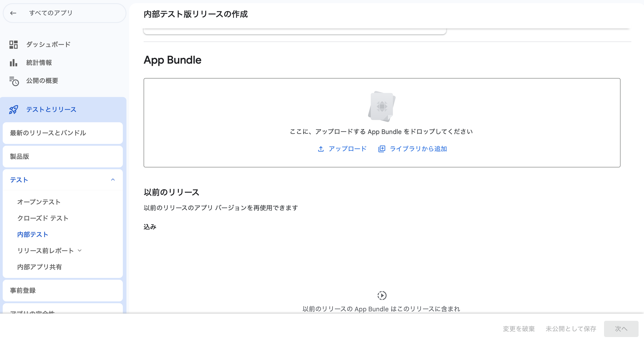This screenshot has height=342, width=644.
Task: Select オープンテスト in sidebar
Action: pos(39,202)
